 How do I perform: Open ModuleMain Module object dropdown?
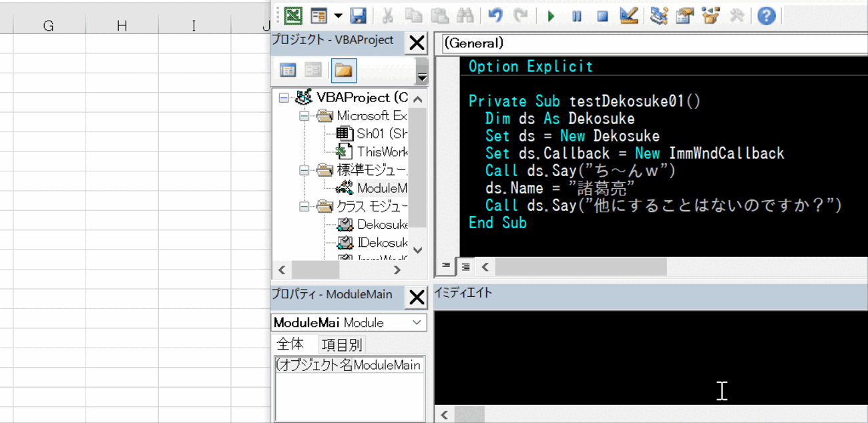pyautogui.click(x=349, y=323)
